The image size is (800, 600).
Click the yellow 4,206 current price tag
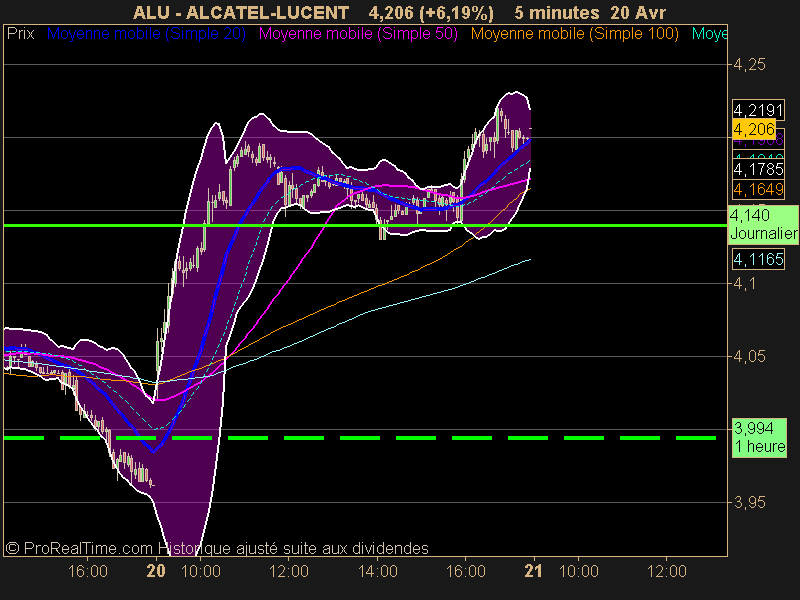click(x=754, y=129)
